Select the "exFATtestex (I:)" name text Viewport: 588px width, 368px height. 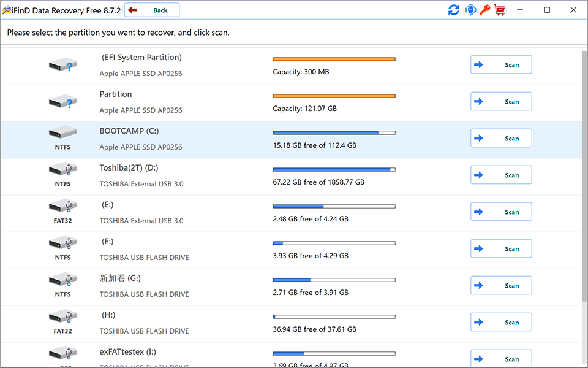coord(127,352)
